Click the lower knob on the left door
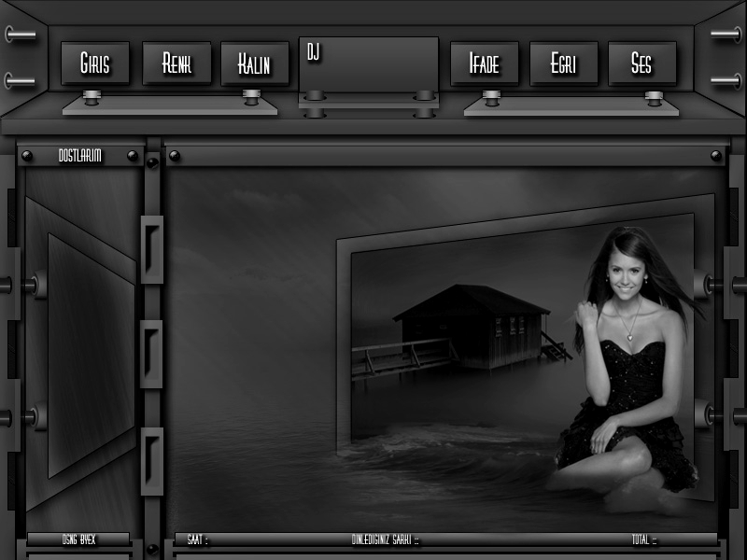 (35, 416)
